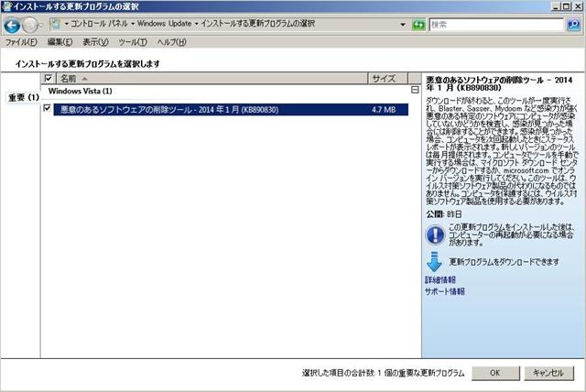Image resolution: width=586 pixels, height=392 pixels.
Task: Click the window title bar icon
Action: 6,6
